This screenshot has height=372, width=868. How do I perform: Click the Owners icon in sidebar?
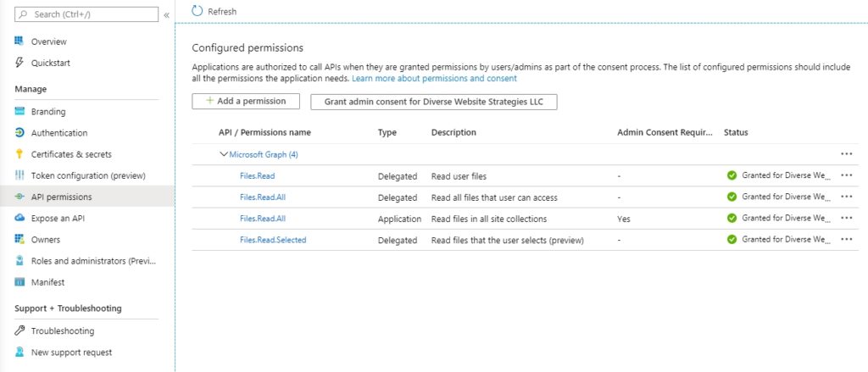(19, 239)
